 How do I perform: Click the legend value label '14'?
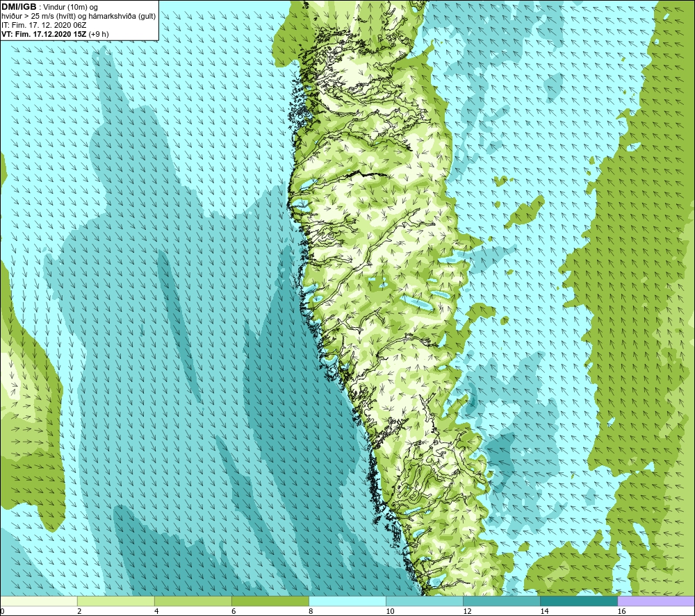(544, 612)
